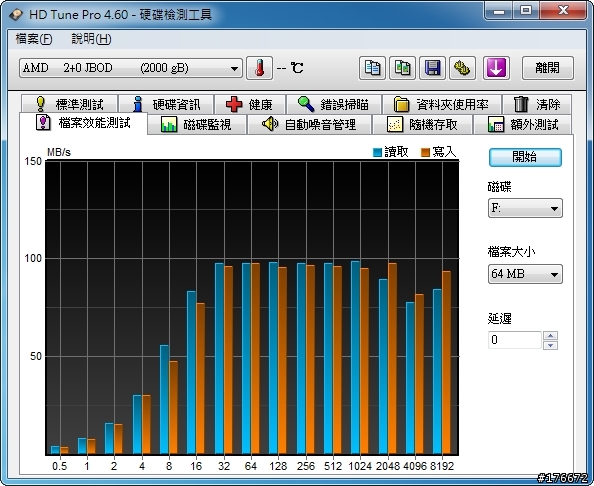Switch to the 資料夾使用率 tab
The width and height of the screenshot is (594, 486).
point(442,104)
